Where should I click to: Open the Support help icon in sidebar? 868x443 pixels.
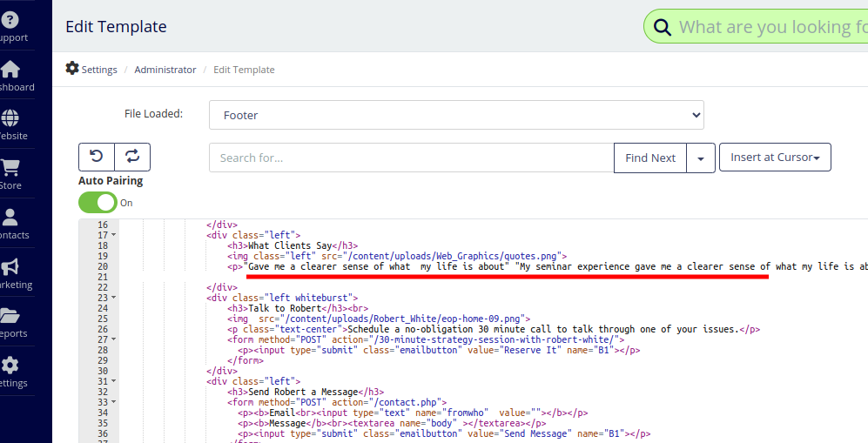(x=10, y=20)
